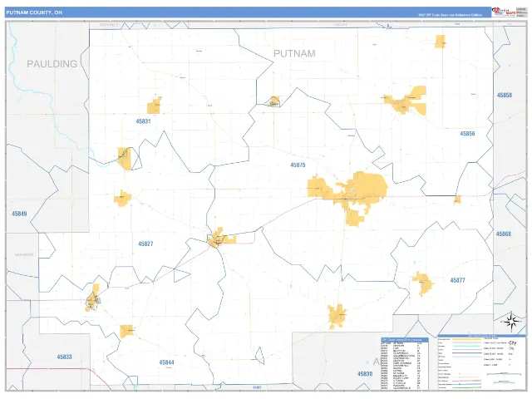The image size is (532, 399).
Task: Select ZIP code label 45877
Action: point(457,280)
